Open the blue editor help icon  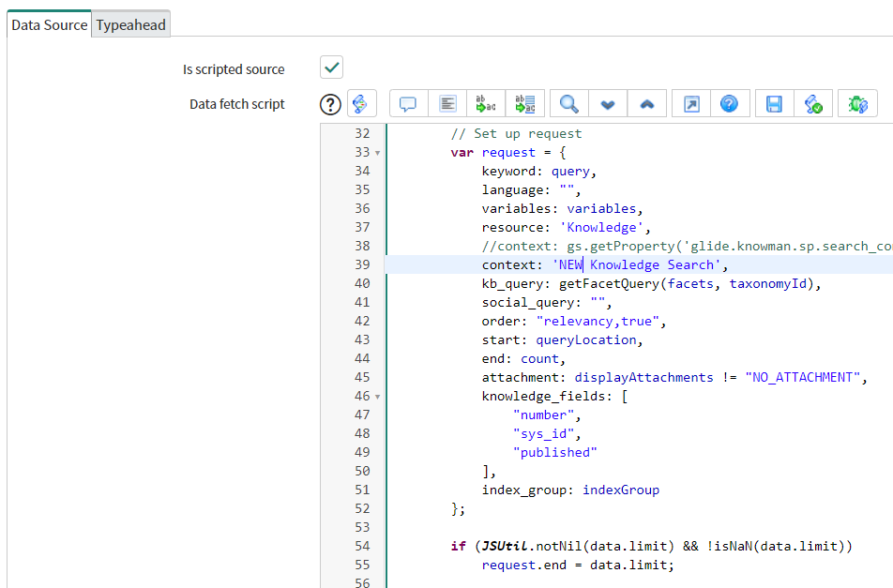click(730, 103)
